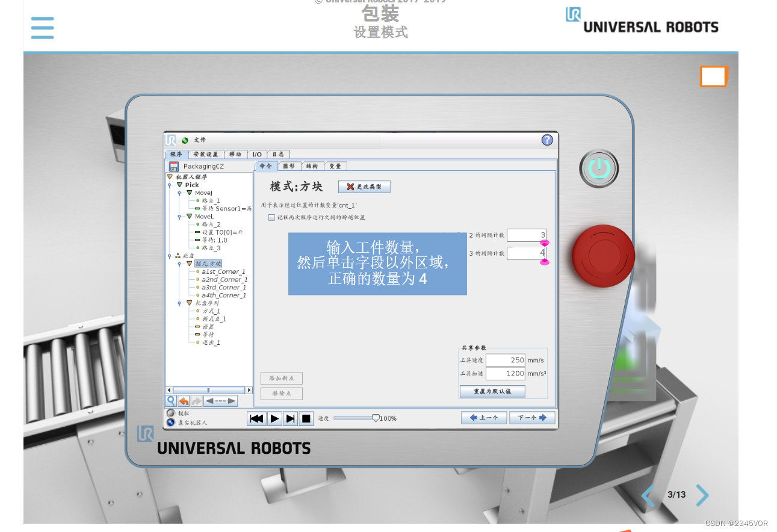This screenshot has width=777, height=532.
Task: Click the 更改类型 change type button
Action: click(x=364, y=187)
